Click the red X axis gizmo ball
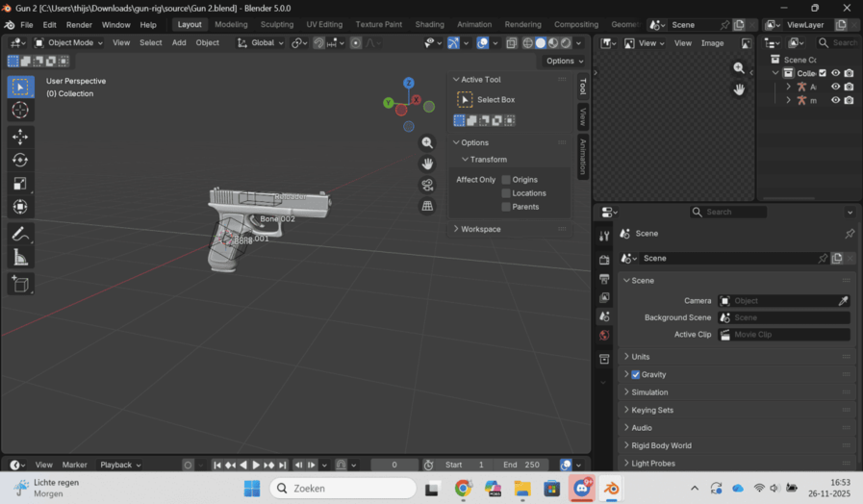The image size is (863, 504). tap(416, 100)
